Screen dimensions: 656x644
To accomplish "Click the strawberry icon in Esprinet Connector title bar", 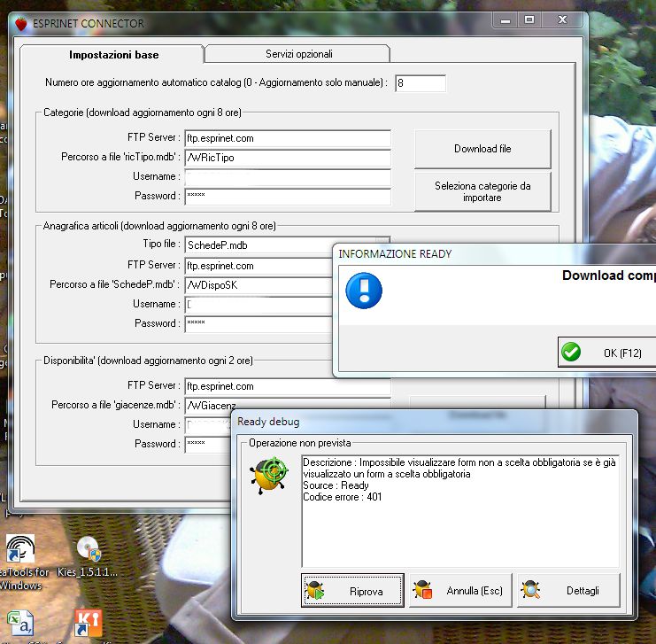I will coord(21,23).
